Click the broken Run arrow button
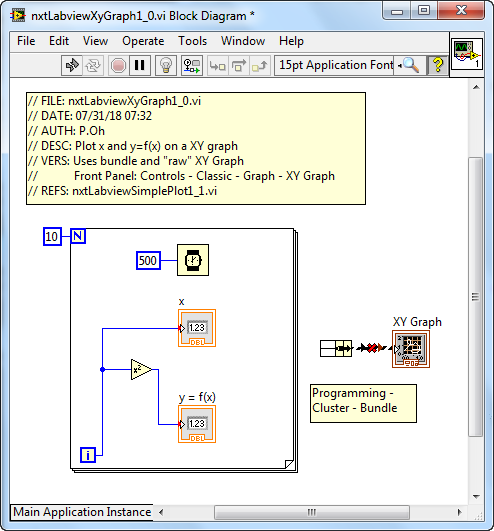Image resolution: width=494 pixels, height=531 pixels. click(x=72, y=65)
